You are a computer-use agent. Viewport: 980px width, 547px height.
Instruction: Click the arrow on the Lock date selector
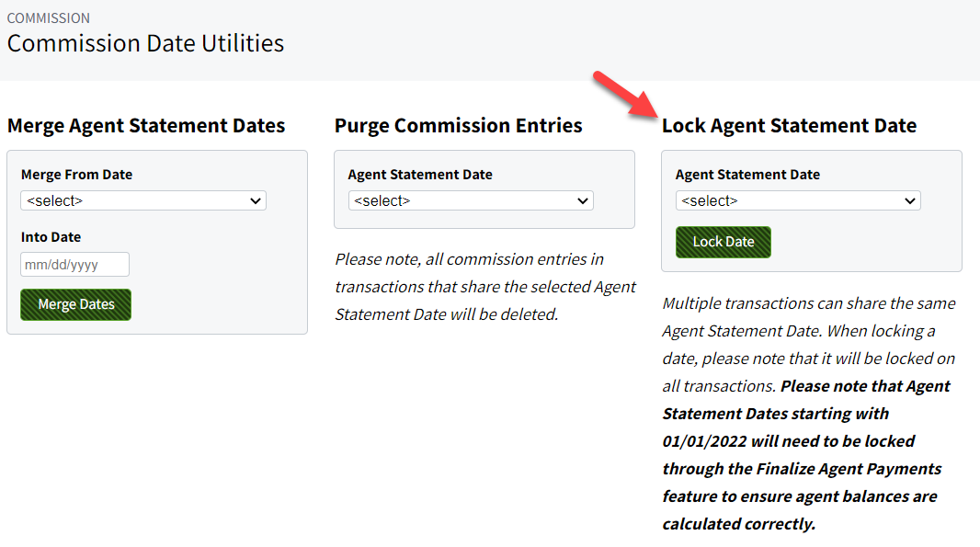tap(910, 200)
